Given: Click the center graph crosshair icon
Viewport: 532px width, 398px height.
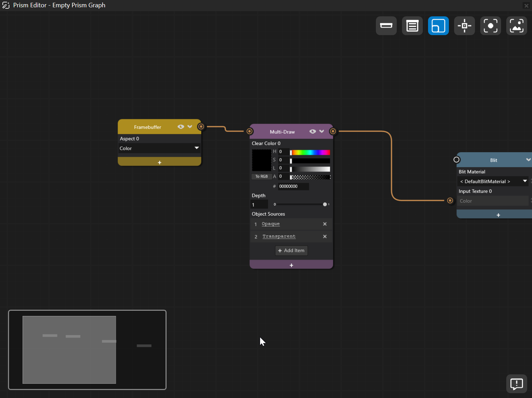Looking at the screenshot, I should pyautogui.click(x=464, y=26).
